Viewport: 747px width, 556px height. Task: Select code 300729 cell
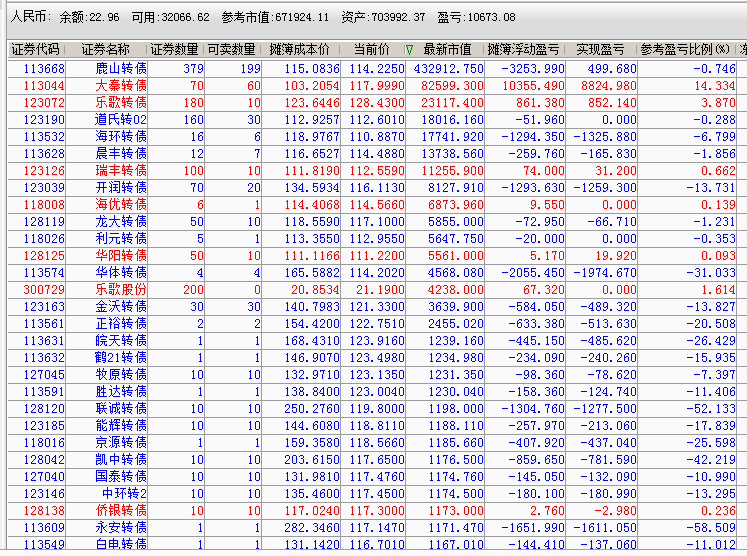[x=44, y=290]
